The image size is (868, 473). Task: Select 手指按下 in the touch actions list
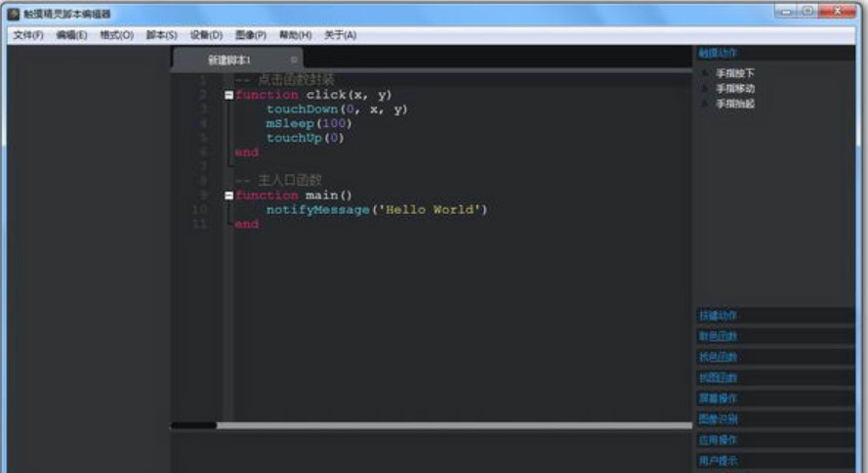pyautogui.click(x=734, y=73)
